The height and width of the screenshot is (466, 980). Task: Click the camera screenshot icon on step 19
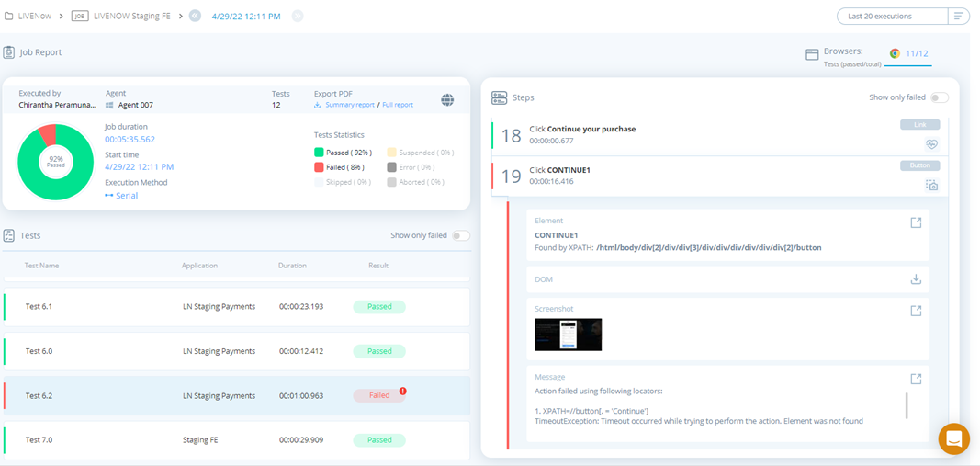point(932,185)
